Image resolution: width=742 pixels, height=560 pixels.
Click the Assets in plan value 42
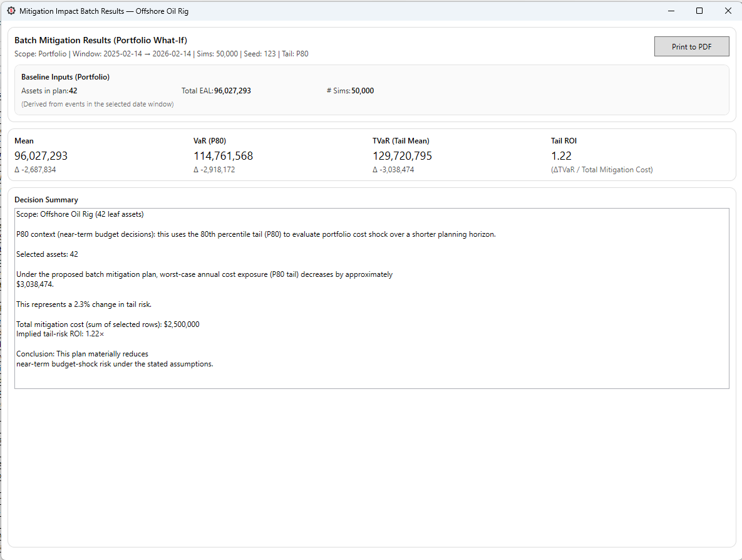tap(73, 91)
